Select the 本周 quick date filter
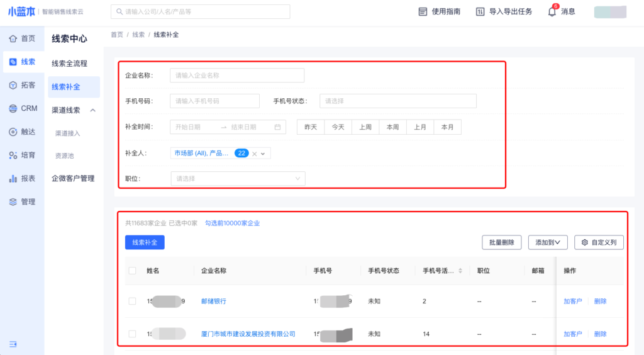The height and width of the screenshot is (355, 644). [392, 127]
